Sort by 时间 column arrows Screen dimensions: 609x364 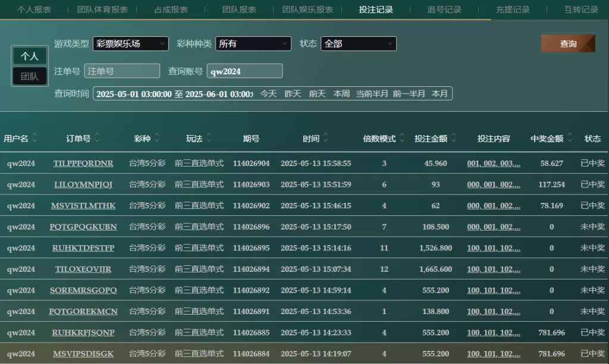325,137
